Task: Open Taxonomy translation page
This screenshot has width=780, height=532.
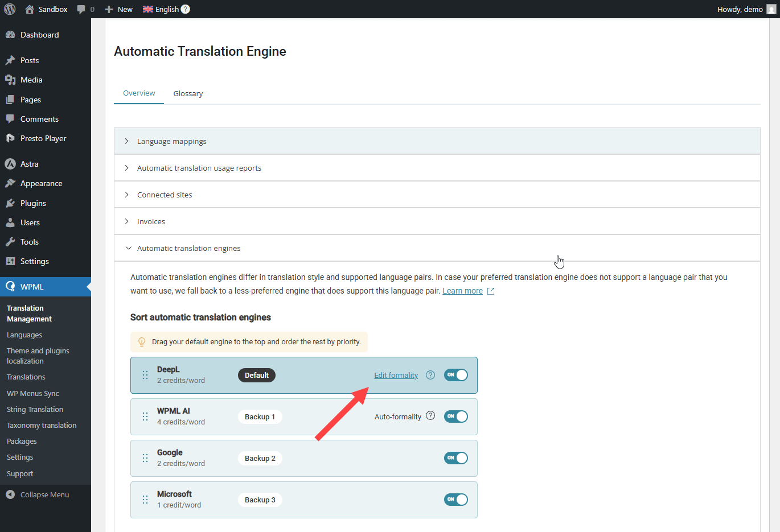Action: click(x=42, y=425)
